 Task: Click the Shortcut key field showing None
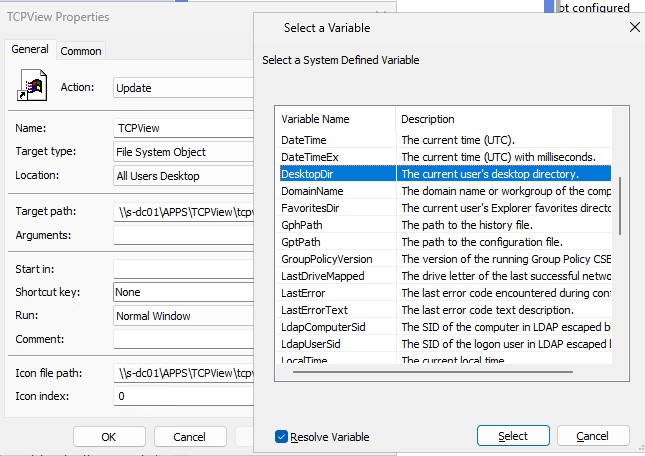(x=183, y=292)
